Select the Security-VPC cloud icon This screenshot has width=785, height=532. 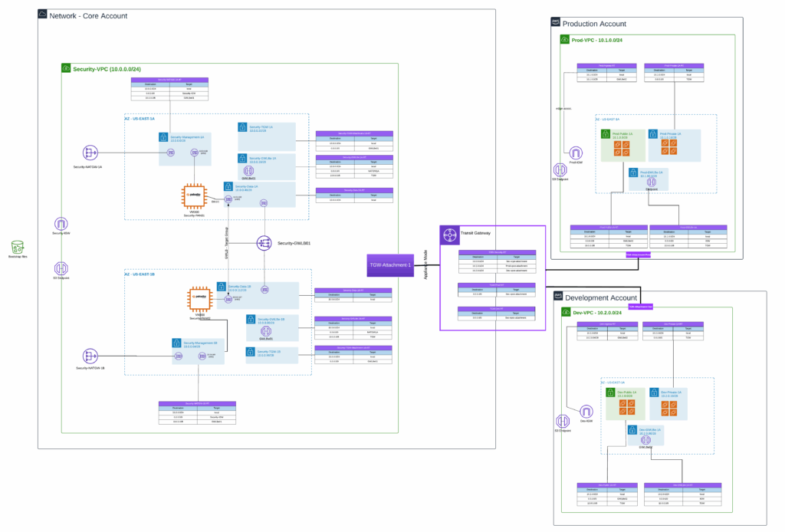[x=67, y=69]
